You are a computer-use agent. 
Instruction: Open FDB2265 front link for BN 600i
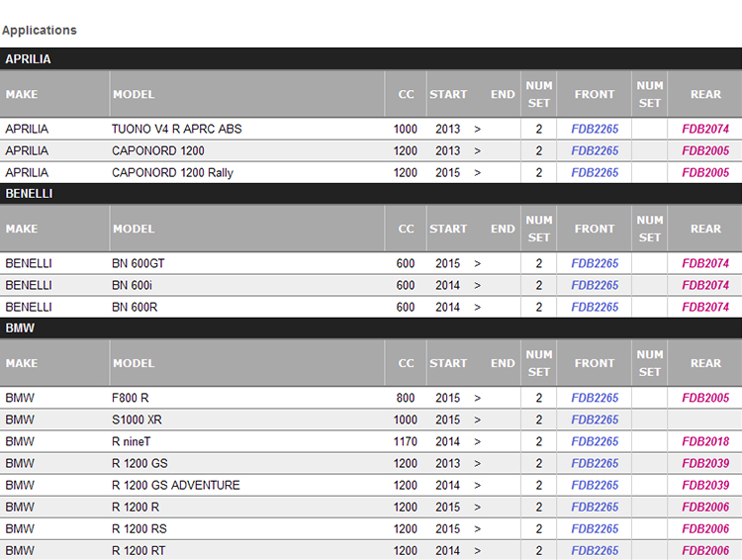pos(595,285)
